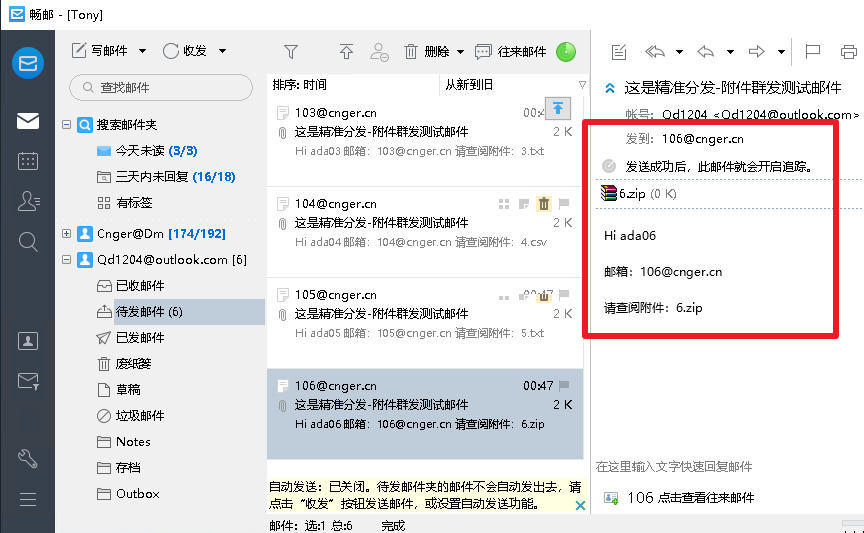Open the address book card icon in the sidebar
Image resolution: width=864 pixels, height=533 pixels.
pos(28,341)
